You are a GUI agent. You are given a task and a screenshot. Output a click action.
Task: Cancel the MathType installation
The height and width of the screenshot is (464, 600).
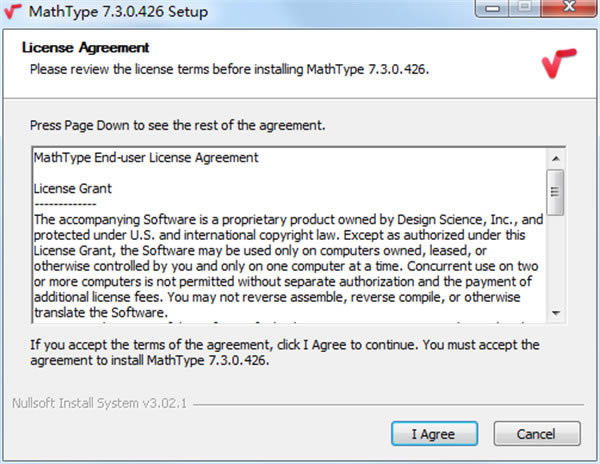coord(536,434)
